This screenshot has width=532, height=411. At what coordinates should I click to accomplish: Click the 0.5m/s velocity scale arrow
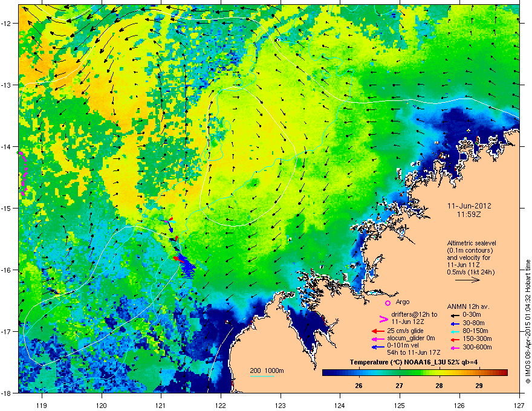[x=467, y=280]
